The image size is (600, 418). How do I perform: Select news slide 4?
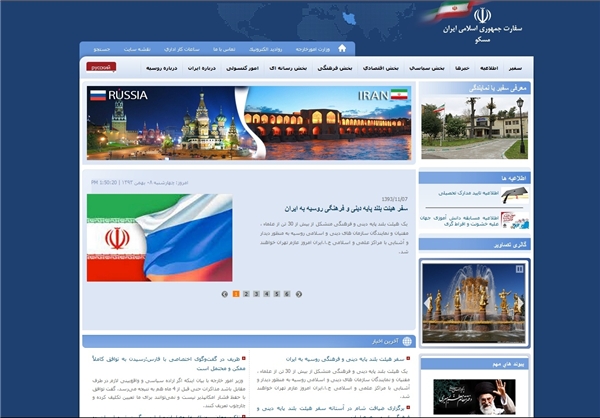267,294
